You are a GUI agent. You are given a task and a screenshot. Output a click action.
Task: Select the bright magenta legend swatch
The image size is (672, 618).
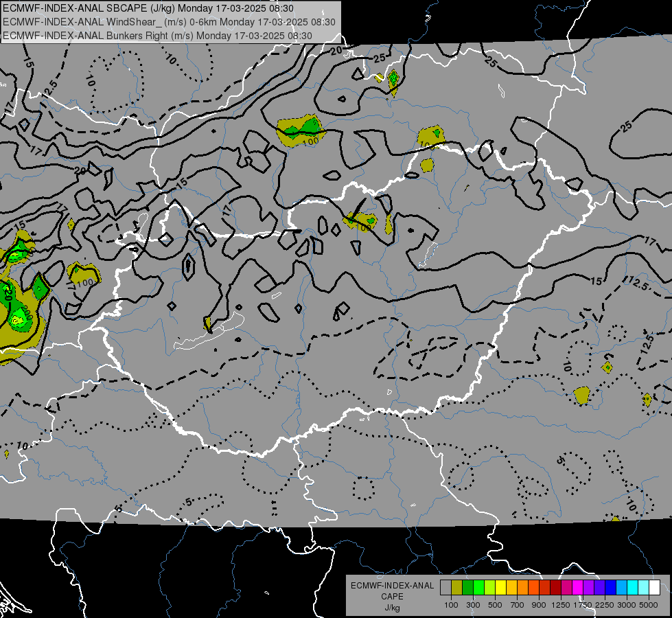[578, 588]
